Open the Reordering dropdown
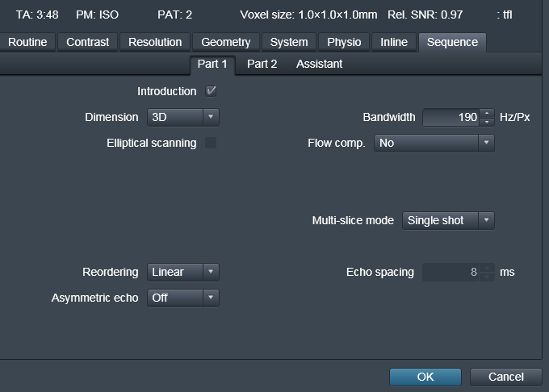The width and height of the screenshot is (549, 392). pyautogui.click(x=183, y=272)
